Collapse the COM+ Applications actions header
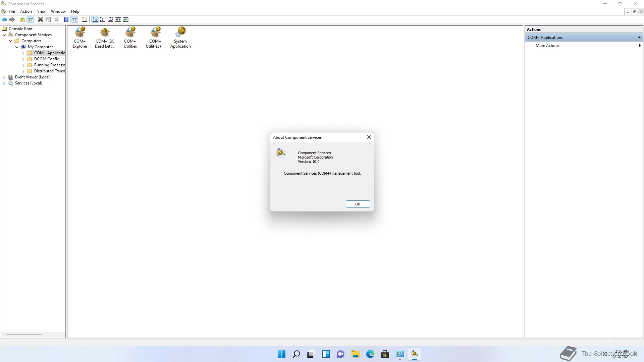The height and width of the screenshot is (362, 644). click(639, 38)
